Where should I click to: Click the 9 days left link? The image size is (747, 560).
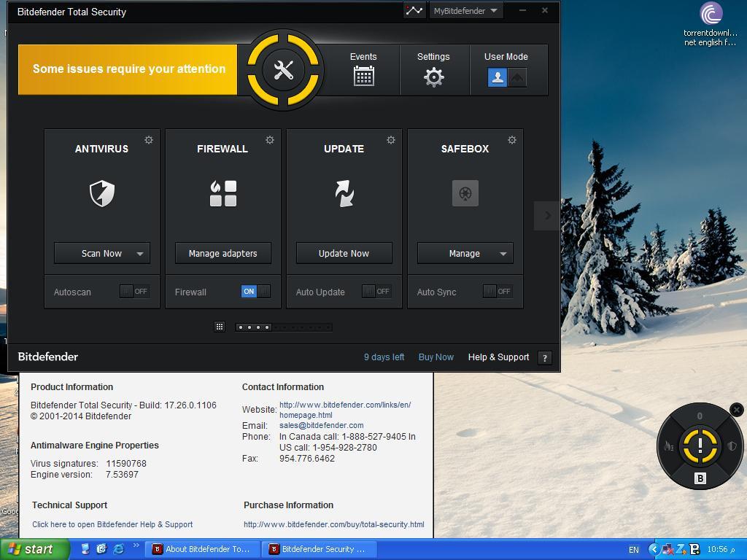(x=384, y=357)
